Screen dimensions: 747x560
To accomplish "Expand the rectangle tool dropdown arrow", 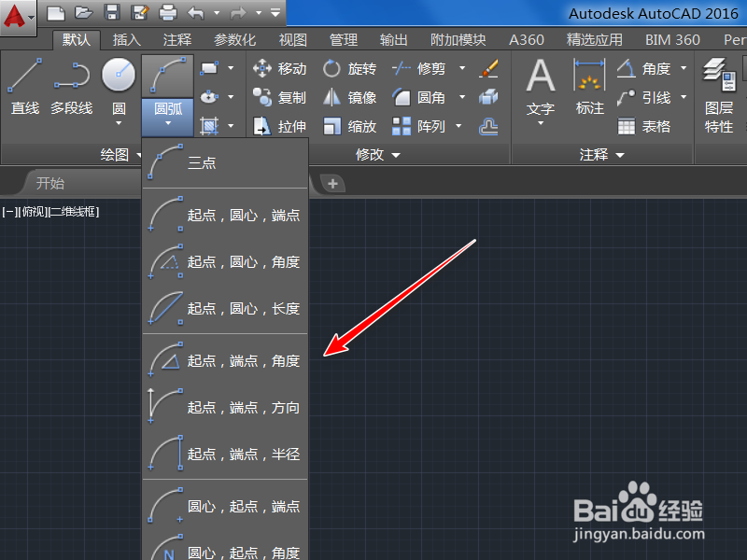I will coord(231,68).
